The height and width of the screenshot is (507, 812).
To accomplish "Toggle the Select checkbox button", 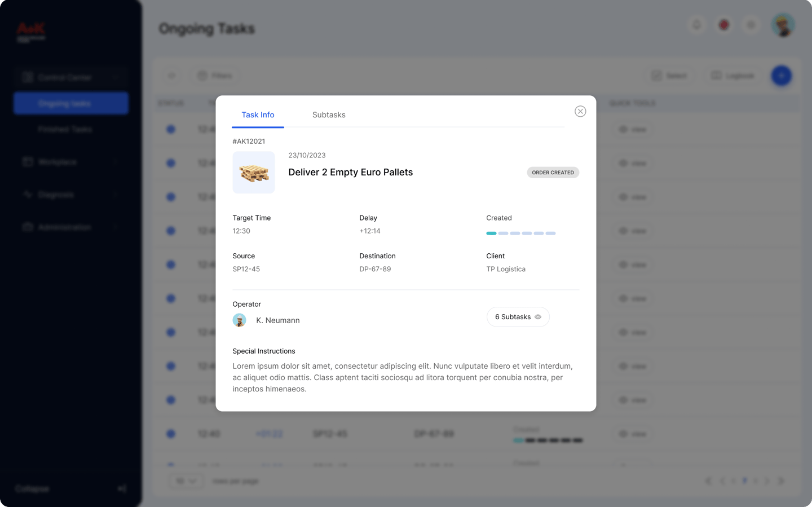I will [669, 76].
